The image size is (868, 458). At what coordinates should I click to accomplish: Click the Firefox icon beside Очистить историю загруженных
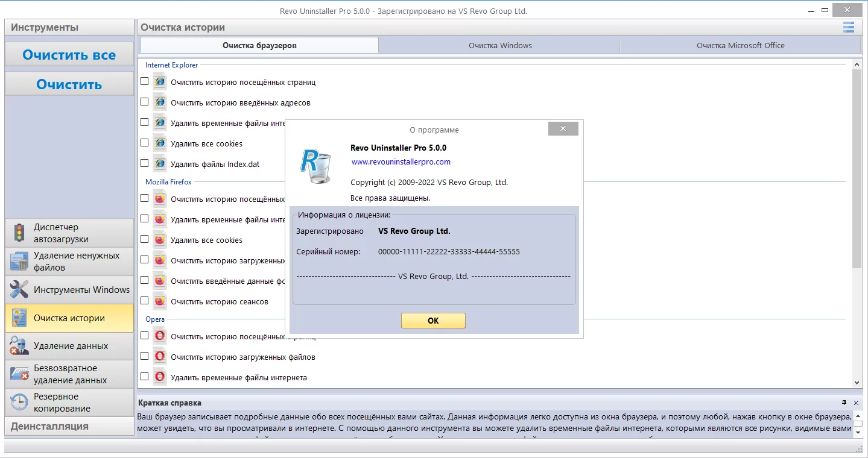coord(159,260)
